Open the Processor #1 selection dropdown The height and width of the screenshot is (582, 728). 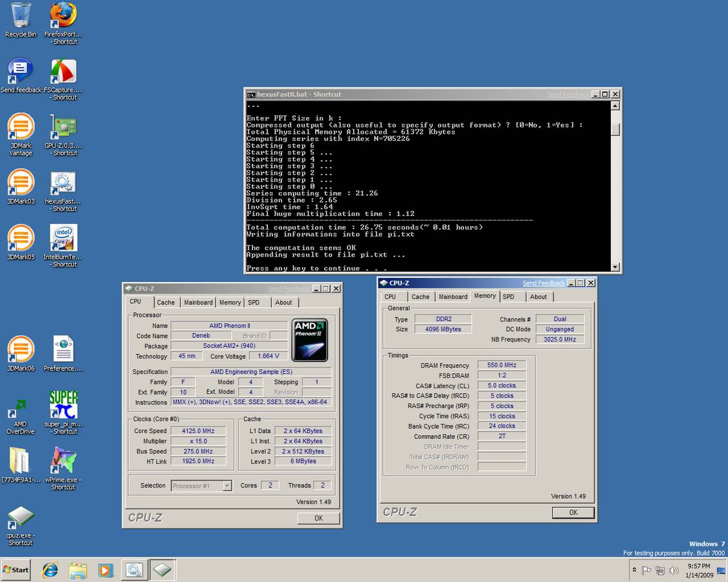201,486
